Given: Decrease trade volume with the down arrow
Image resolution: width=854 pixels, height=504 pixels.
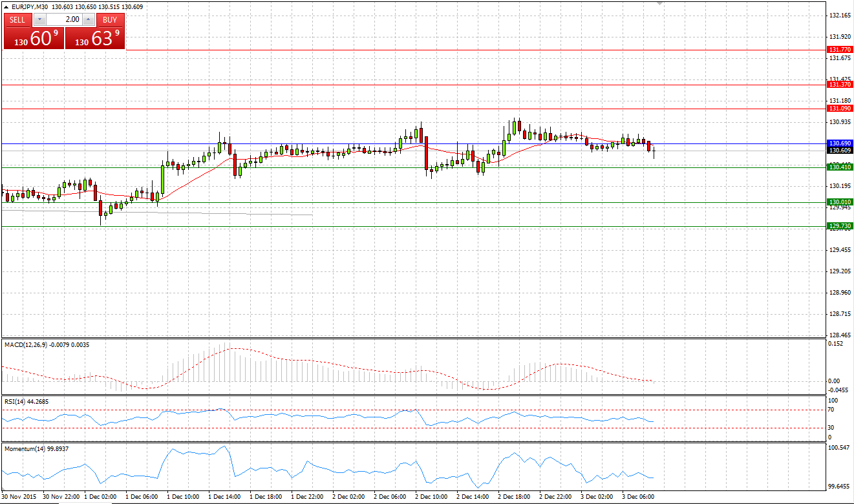Looking at the screenshot, I should [39, 19].
